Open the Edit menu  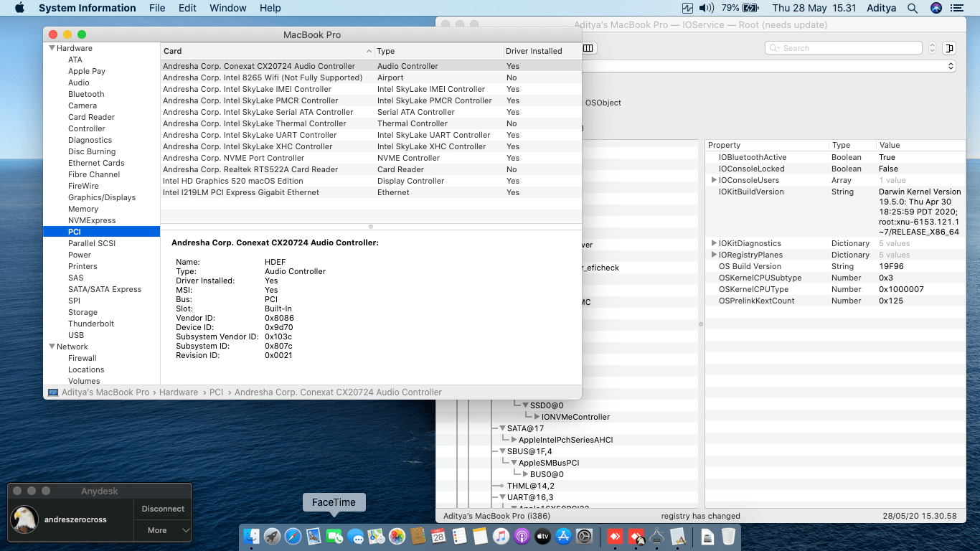click(x=187, y=8)
